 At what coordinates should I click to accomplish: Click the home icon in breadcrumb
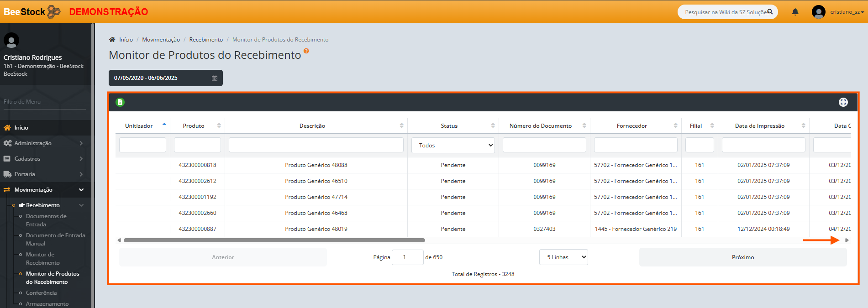point(112,40)
